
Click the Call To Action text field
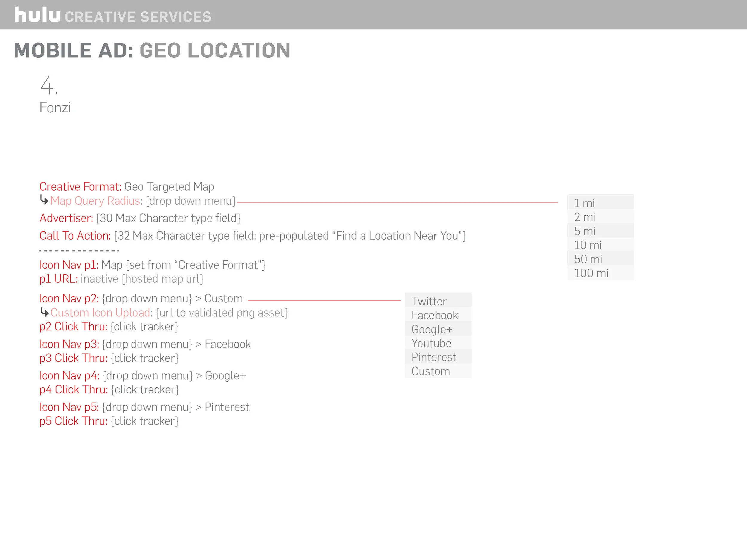point(290,236)
